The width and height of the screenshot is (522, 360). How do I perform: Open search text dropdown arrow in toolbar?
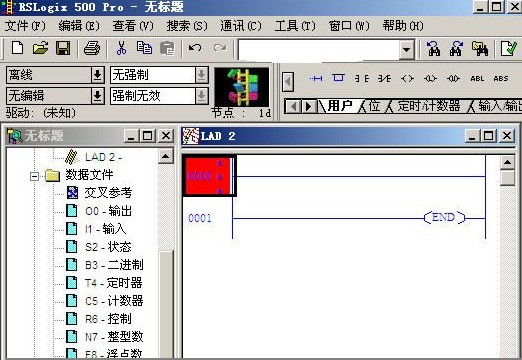point(406,50)
